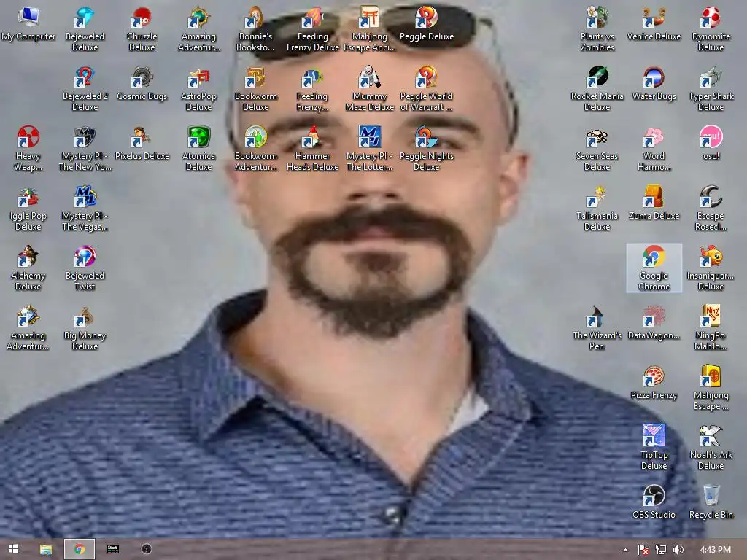The height and width of the screenshot is (560, 747).
Task: Select the Mummy Maze Deluxe shortcut
Action: [x=369, y=89]
